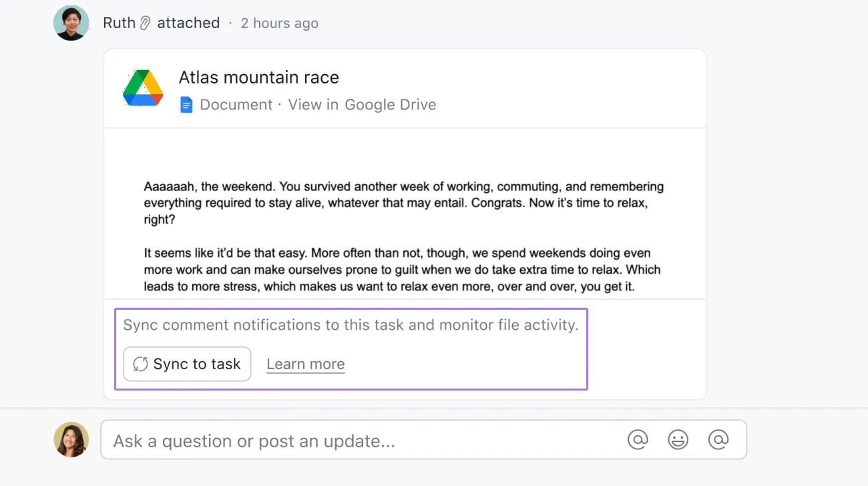The height and width of the screenshot is (486, 868).
Task: Open Ruth's profile avatar at the top
Action: point(71,22)
